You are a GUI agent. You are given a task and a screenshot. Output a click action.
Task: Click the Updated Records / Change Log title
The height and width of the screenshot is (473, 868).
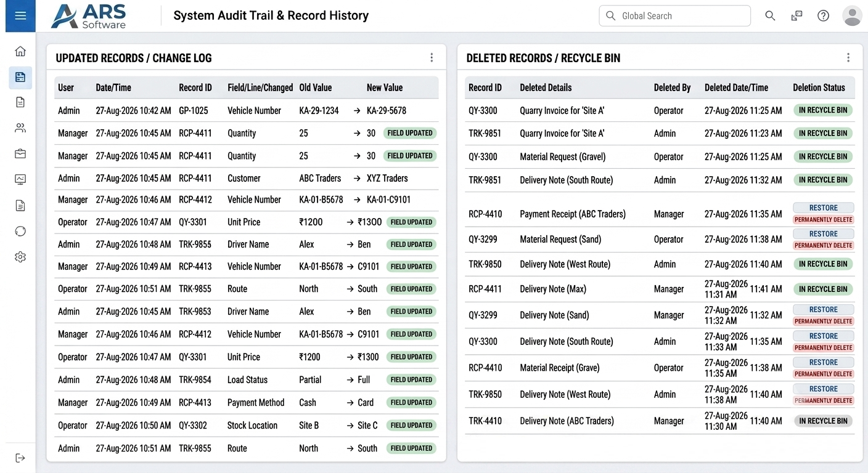[x=134, y=59]
